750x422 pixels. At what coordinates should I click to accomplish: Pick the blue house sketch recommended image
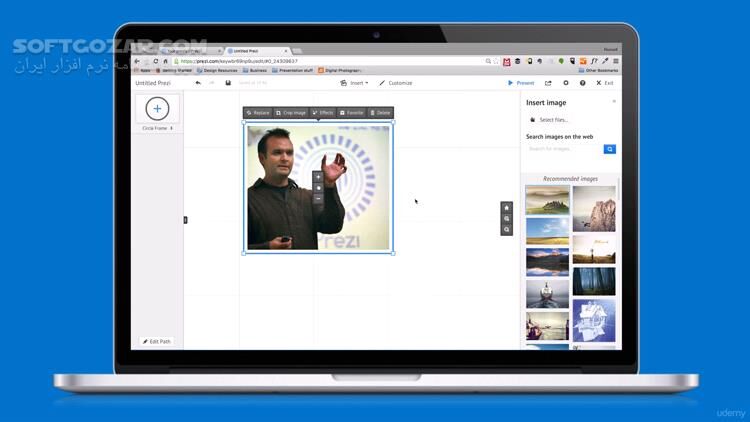[594, 320]
